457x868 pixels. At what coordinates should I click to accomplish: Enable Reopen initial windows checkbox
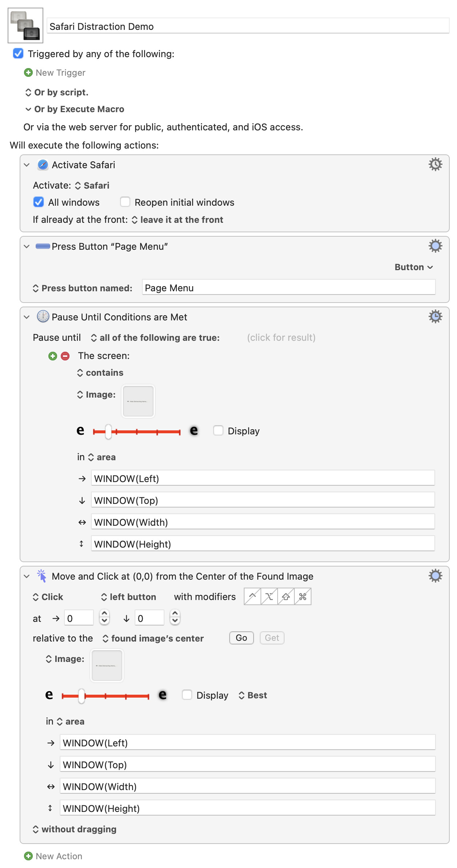pos(125,202)
